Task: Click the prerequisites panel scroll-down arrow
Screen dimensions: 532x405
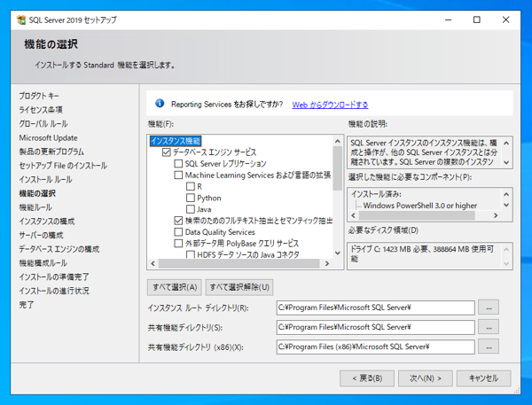Action: click(506, 205)
